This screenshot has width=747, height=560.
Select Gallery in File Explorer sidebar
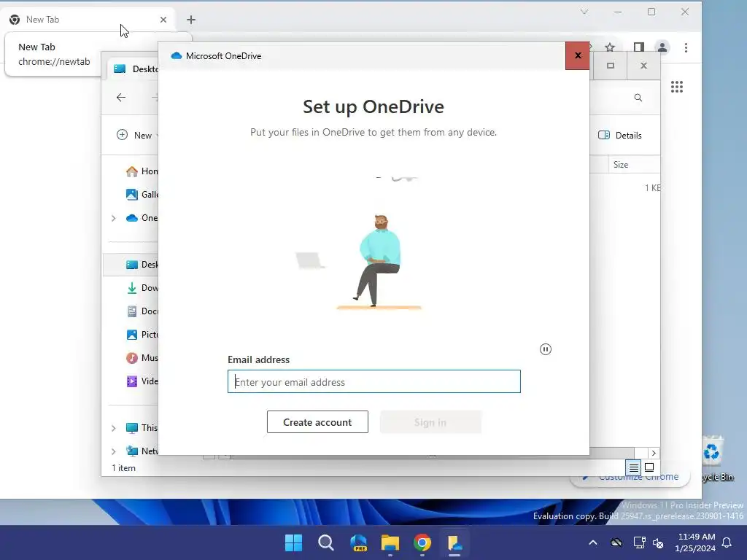[142, 194]
